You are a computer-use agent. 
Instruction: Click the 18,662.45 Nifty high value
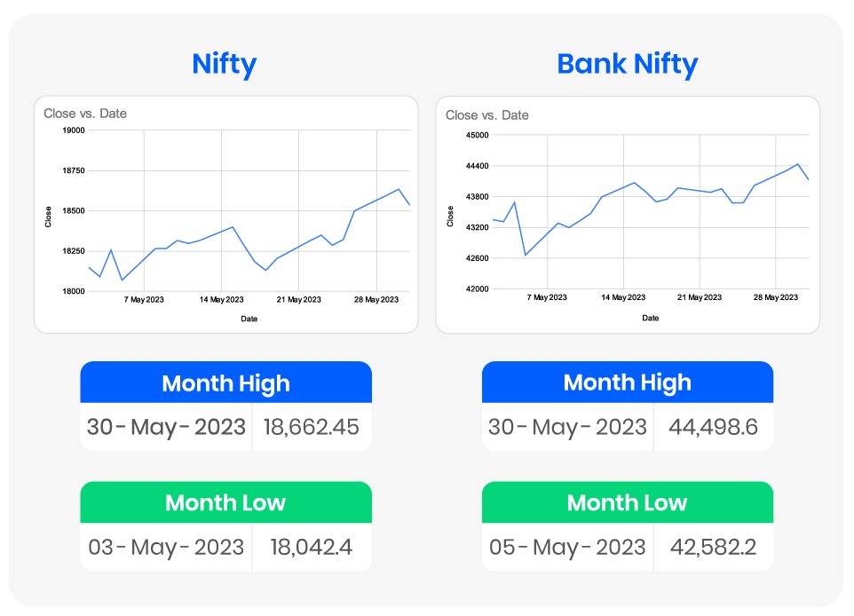pyautogui.click(x=312, y=427)
